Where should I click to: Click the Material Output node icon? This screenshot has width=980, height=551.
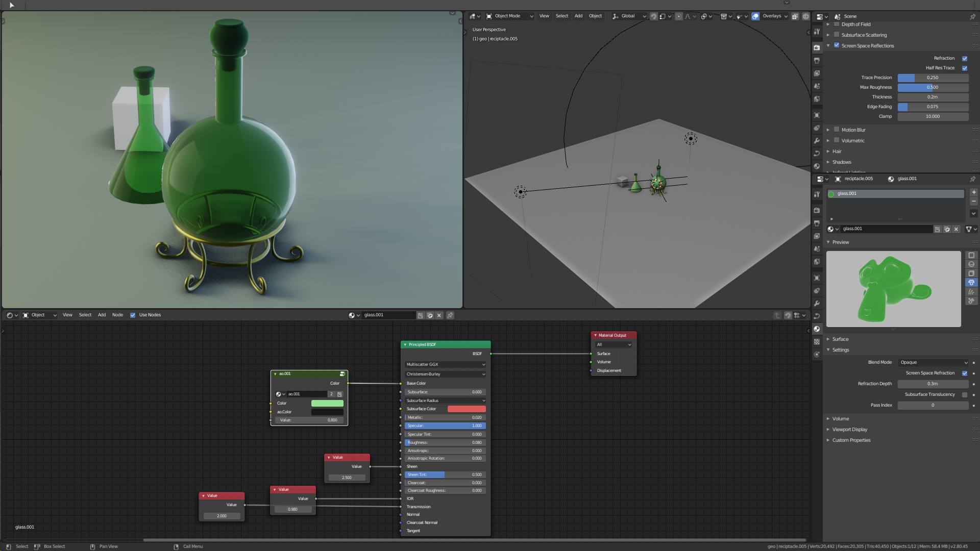(x=596, y=335)
